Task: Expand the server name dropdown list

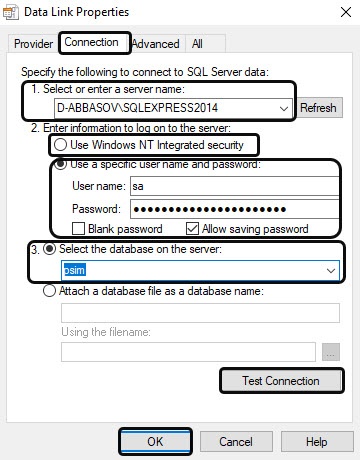Action: [x=284, y=108]
